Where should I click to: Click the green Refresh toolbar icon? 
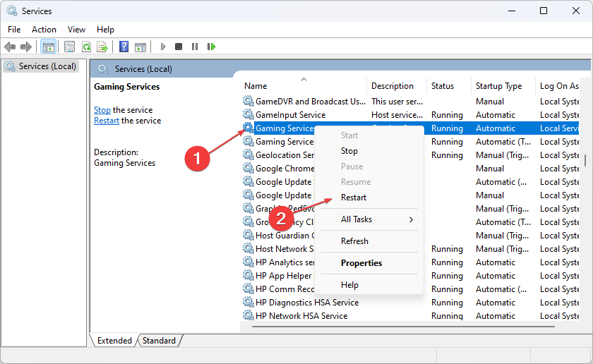click(85, 47)
